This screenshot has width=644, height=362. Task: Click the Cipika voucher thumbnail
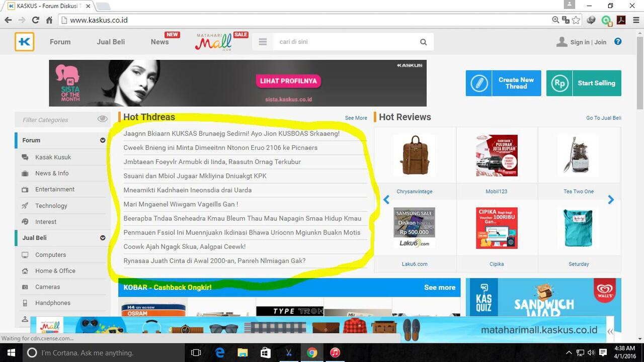pos(497,228)
